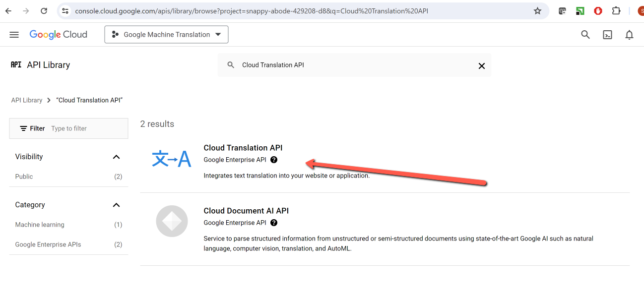Bookmark this page with the star icon
The width and height of the screenshot is (644, 301).
click(x=537, y=11)
